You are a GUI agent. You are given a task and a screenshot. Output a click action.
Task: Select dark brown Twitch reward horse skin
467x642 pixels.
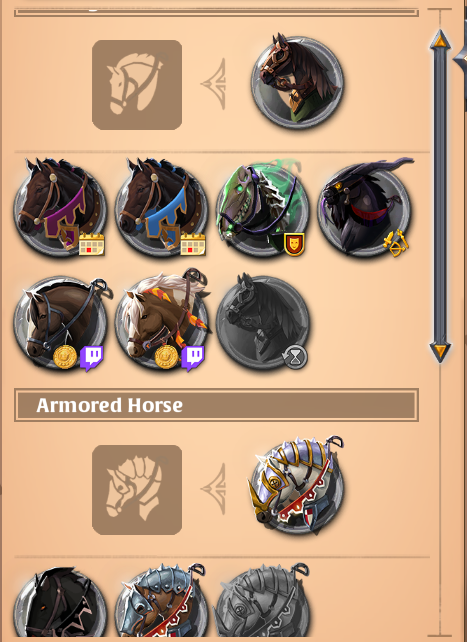[60, 323]
